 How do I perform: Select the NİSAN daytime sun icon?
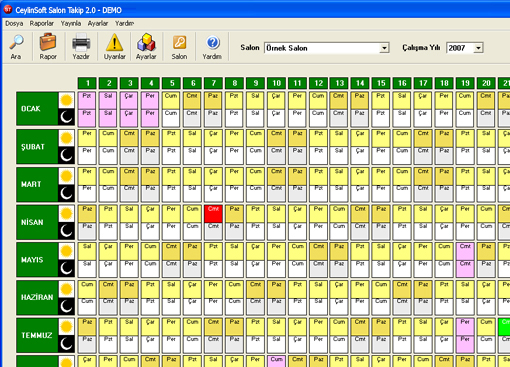(66, 213)
